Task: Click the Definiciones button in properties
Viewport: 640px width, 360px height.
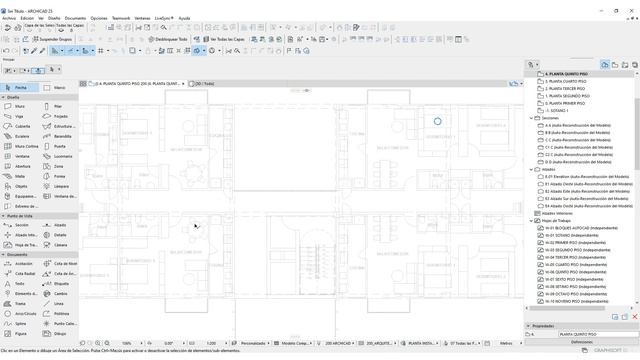Action: (x=582, y=342)
